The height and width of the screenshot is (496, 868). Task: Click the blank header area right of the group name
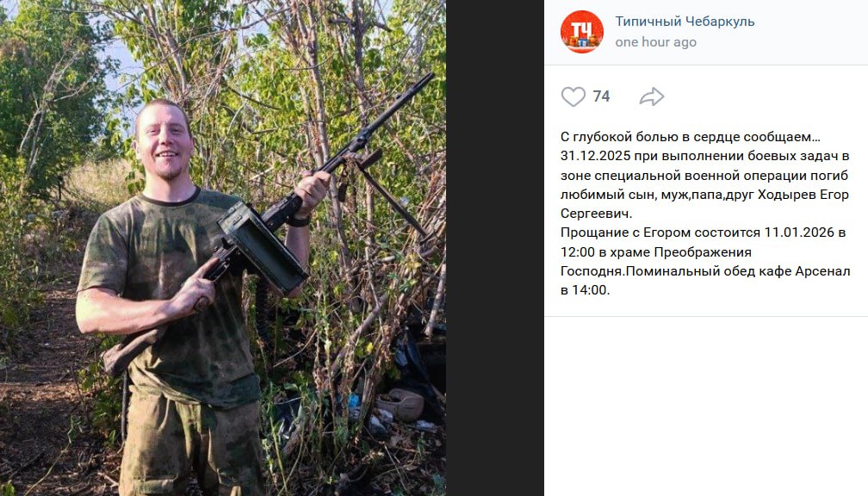tap(809, 32)
